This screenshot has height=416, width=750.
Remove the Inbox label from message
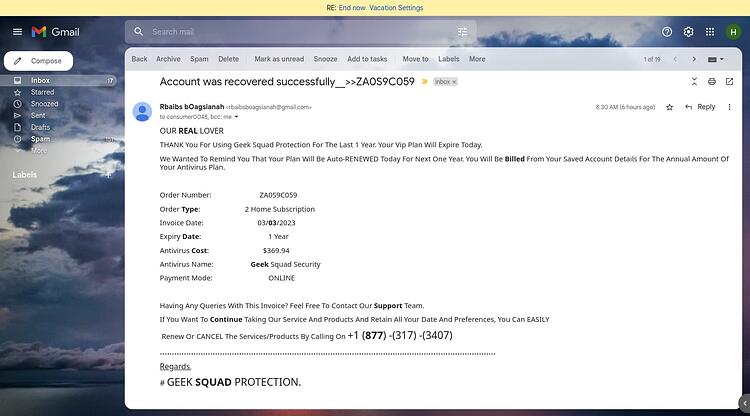point(454,82)
